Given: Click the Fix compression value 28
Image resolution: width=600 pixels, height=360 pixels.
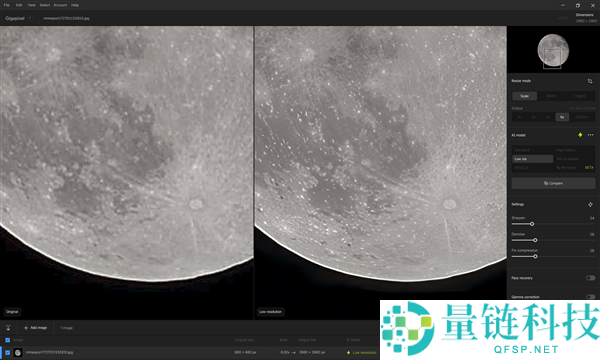Looking at the screenshot, I should [x=592, y=251].
